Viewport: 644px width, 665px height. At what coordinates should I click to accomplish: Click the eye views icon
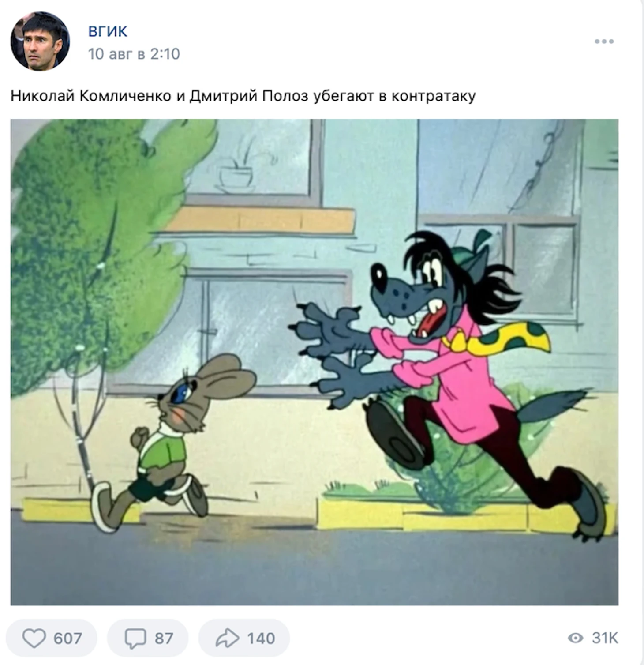[575, 638]
